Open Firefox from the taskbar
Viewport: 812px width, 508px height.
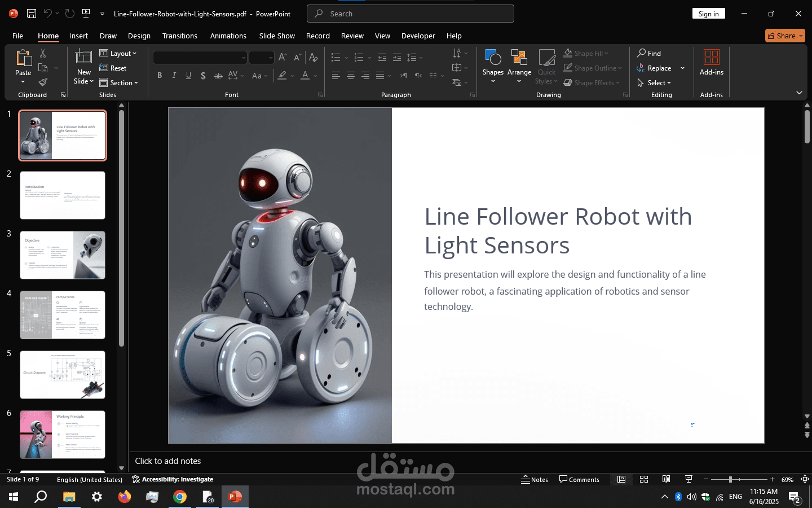click(125, 497)
